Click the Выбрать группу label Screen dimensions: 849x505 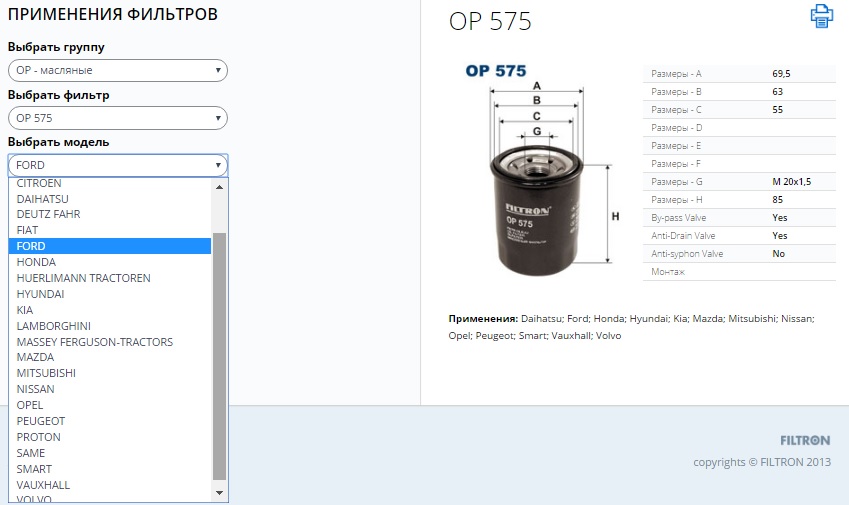56,47
